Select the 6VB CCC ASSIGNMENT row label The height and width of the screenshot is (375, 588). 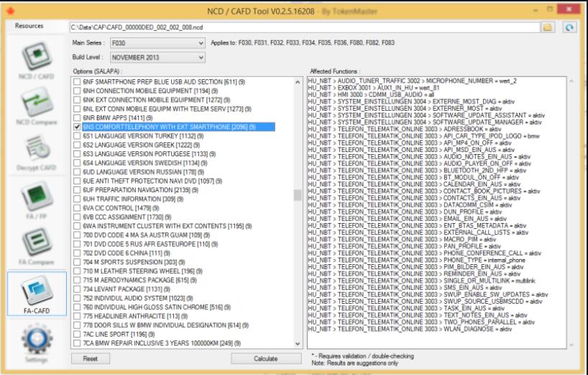pyautogui.click(x=127, y=217)
